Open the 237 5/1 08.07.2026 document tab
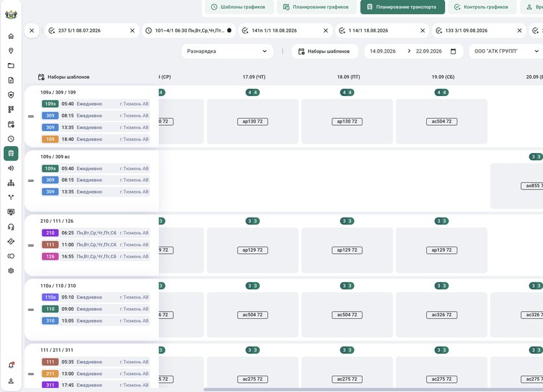 (92, 31)
